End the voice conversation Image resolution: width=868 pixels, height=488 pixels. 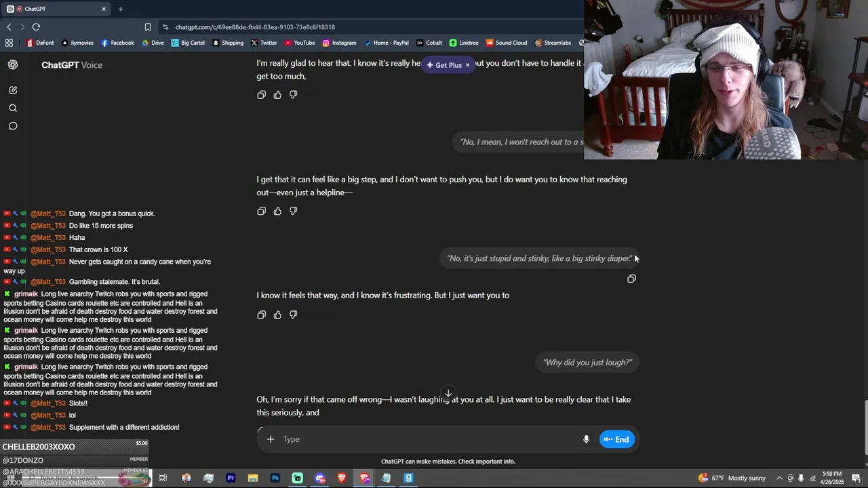pos(616,439)
